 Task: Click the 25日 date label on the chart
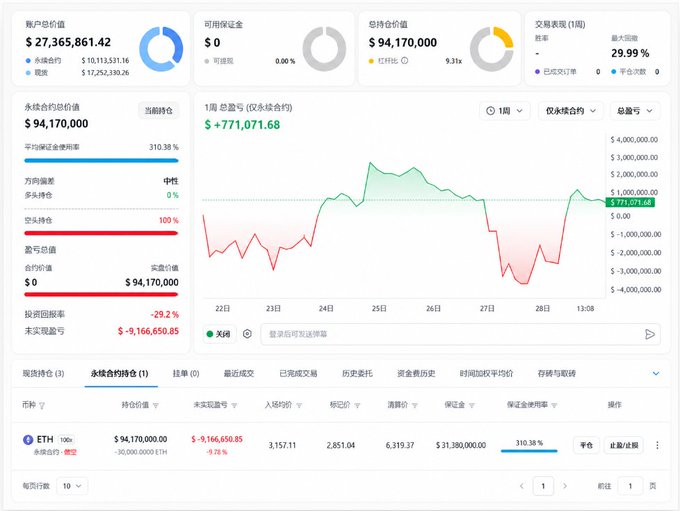379,308
